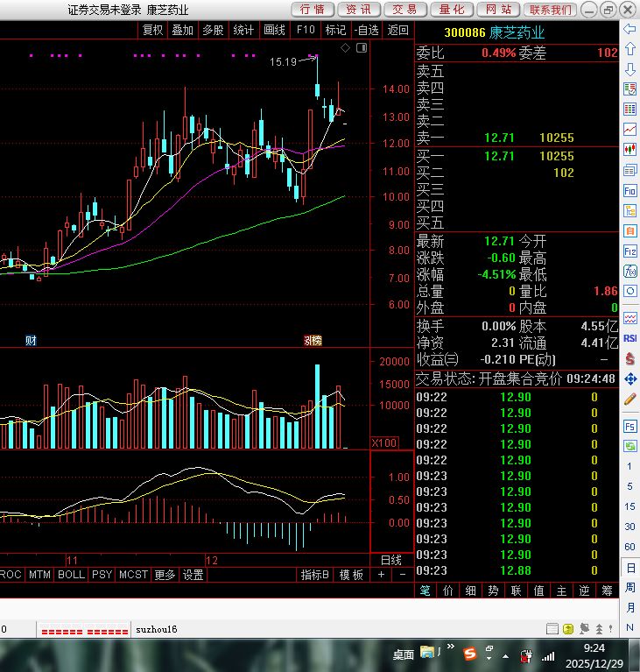Open the hierarchy tree sidebar icon
This screenshot has height=672, width=640.
[x=629, y=210]
